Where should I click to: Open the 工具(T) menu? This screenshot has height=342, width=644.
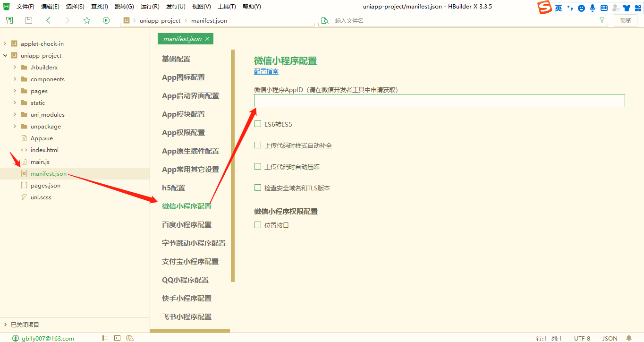pyautogui.click(x=227, y=7)
